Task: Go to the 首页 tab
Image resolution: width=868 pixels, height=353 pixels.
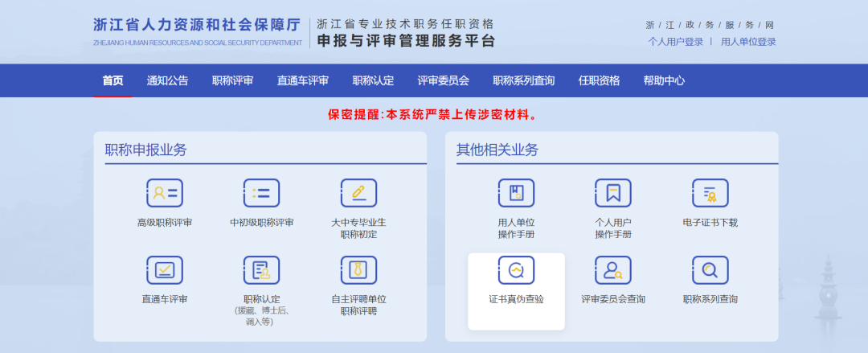Action: point(113,80)
